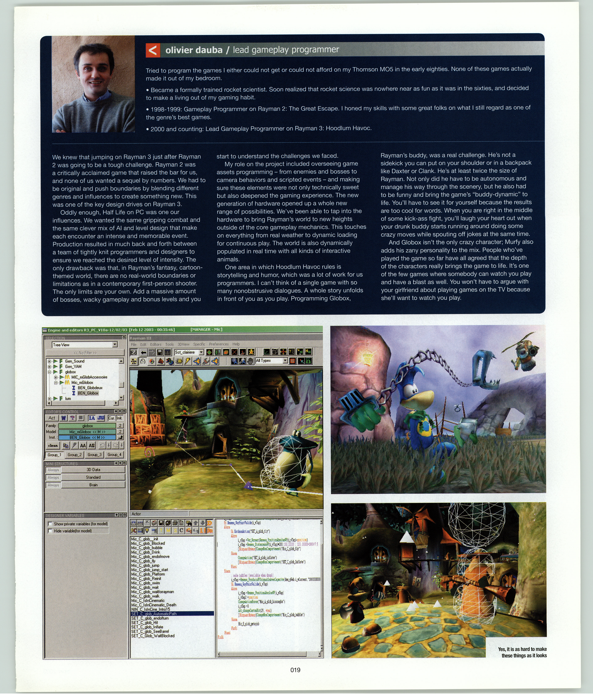This screenshot has height=700, width=593.
Task: Click the printer icon in actor toolbar
Action: click(175, 523)
